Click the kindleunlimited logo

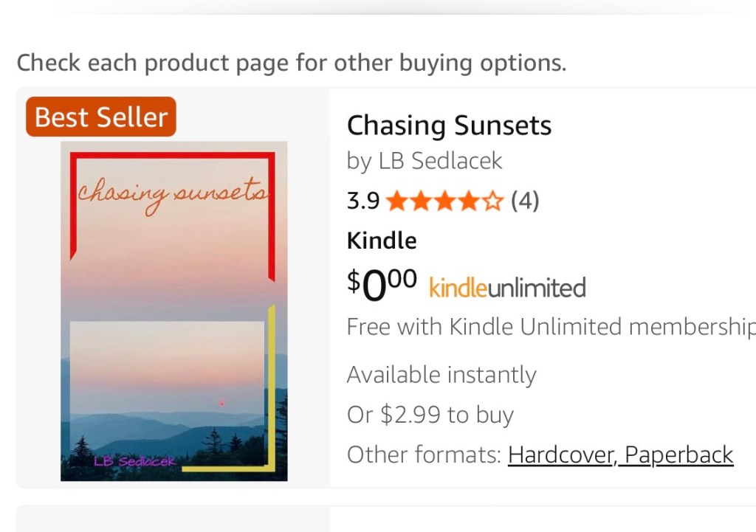(x=507, y=287)
